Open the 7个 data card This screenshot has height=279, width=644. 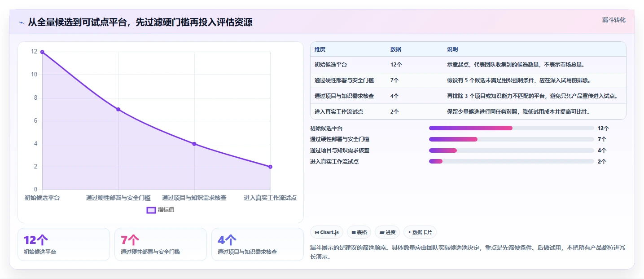(x=161, y=244)
